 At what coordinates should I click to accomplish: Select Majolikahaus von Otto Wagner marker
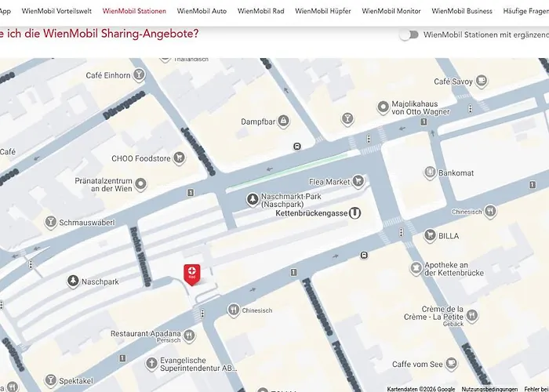coord(383,107)
